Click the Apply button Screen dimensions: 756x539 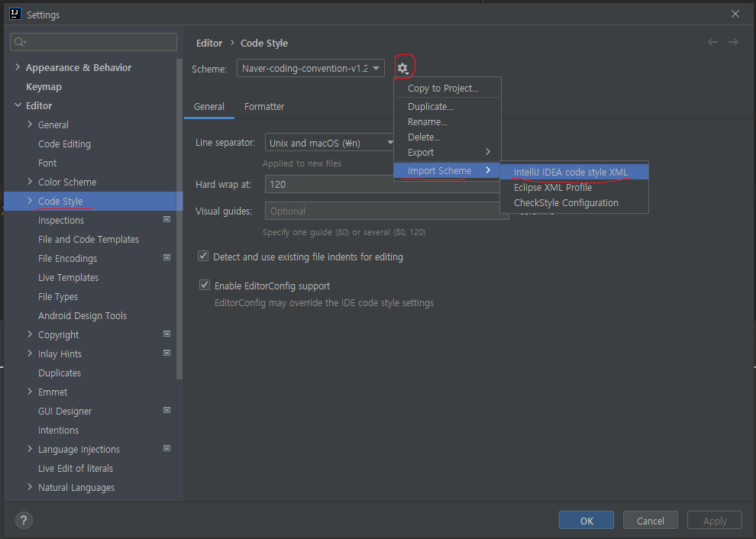click(x=715, y=521)
